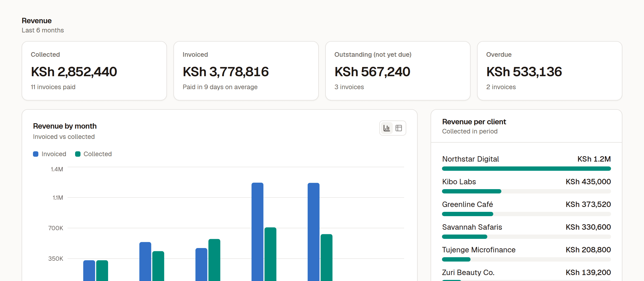The height and width of the screenshot is (281, 644).
Task: Click the '2 invoices' text
Action: 501,87
